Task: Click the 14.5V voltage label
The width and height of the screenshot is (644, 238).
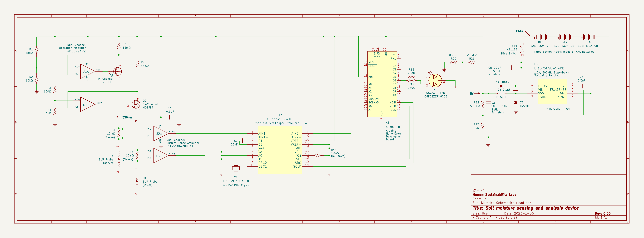Action: (x=519, y=31)
